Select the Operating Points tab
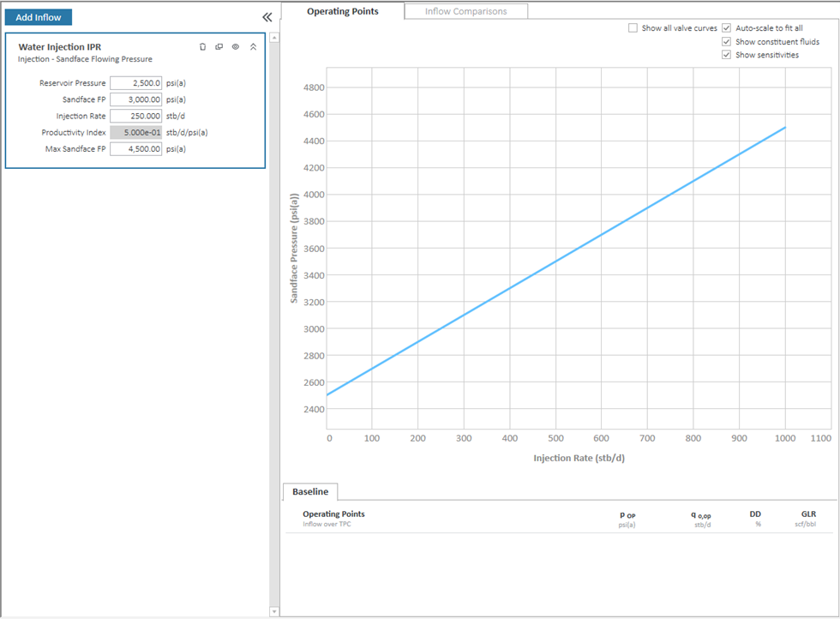Image resolution: width=840 pixels, height=619 pixels. [x=342, y=11]
